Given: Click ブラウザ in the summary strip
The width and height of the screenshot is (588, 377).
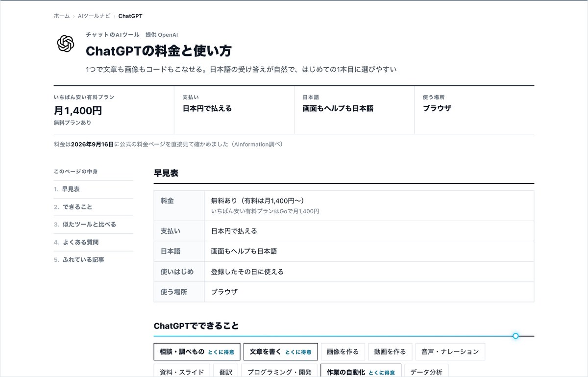Looking at the screenshot, I should click(437, 108).
